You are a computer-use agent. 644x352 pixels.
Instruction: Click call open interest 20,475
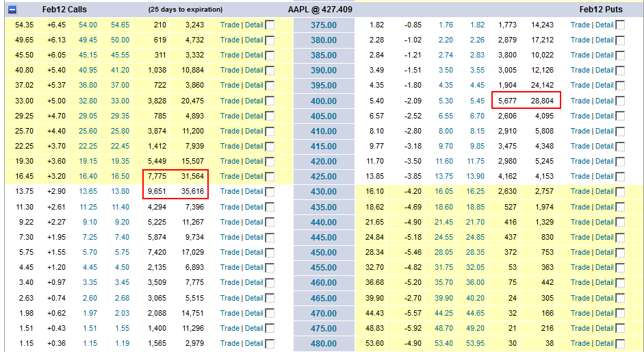[192, 101]
